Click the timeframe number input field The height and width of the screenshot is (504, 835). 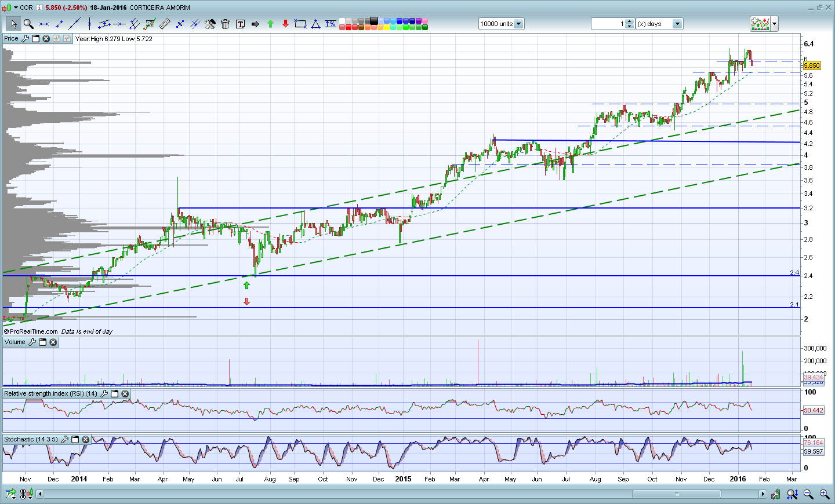point(608,24)
